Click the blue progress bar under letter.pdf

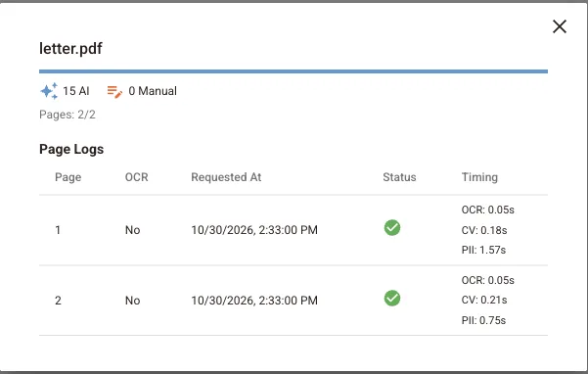coord(294,71)
